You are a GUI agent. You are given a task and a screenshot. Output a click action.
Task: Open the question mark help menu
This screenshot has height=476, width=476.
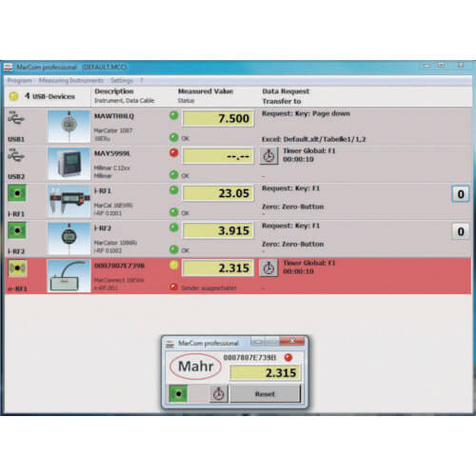tap(142, 81)
